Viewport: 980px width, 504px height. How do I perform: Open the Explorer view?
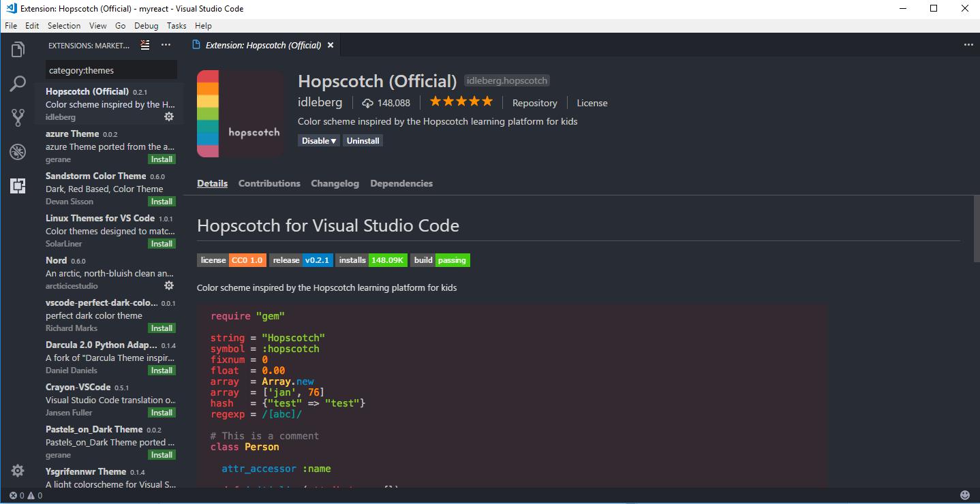pos(18,49)
